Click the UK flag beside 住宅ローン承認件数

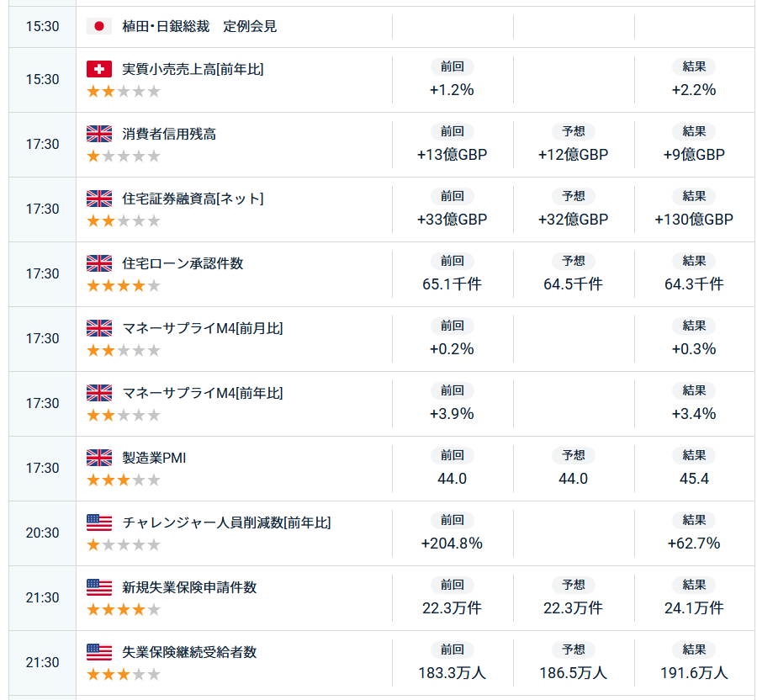pos(99,263)
